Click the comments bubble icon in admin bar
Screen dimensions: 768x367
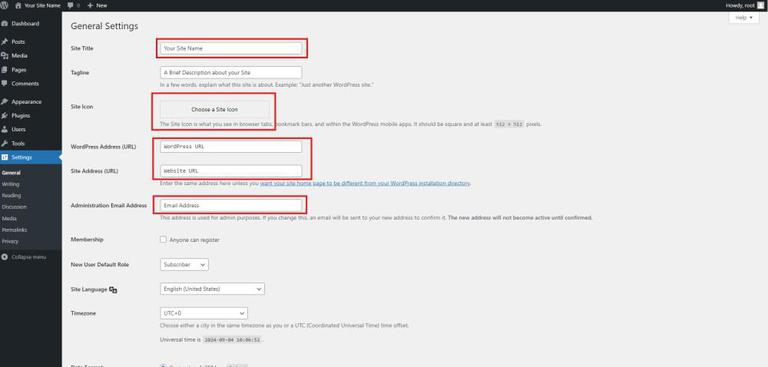(71, 5)
